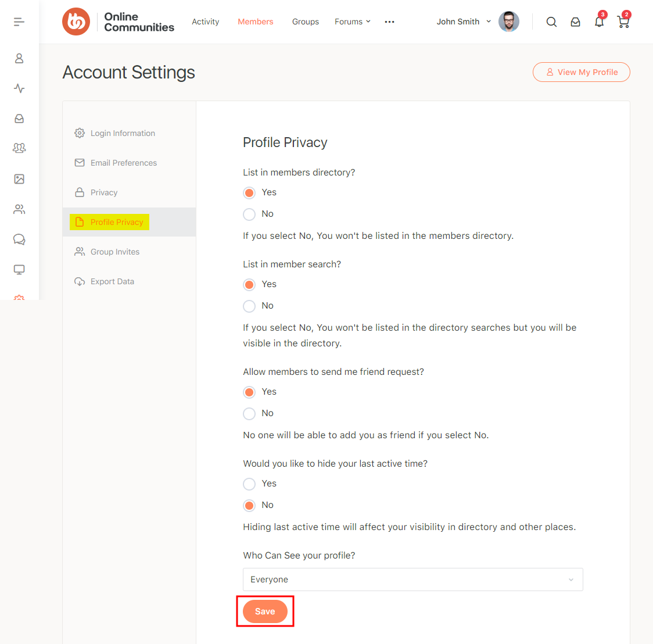Choose No for allowing friend requests
Viewport: 653px width, 644px height.
click(x=249, y=413)
